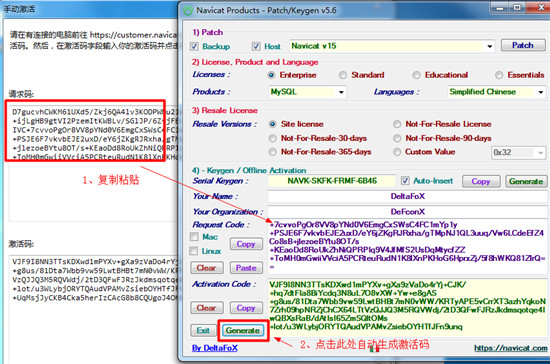
Task: Select Not-For-Resale-90-days radio button
Action: (397, 138)
